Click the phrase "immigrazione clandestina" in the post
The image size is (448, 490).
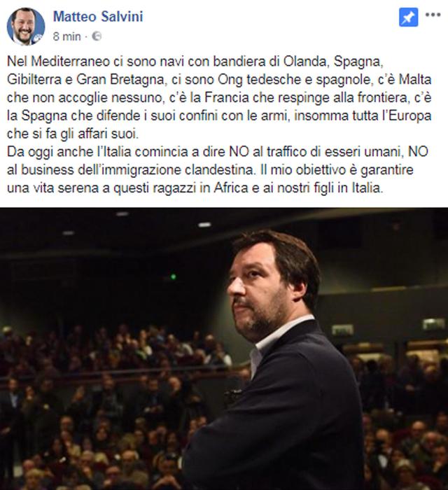coord(178,170)
